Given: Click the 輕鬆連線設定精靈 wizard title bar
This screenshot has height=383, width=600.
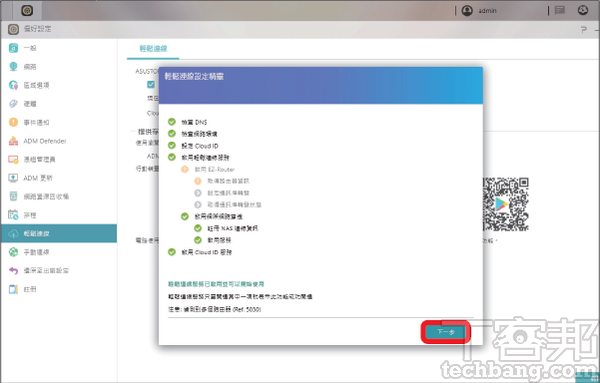Looking at the screenshot, I should (x=321, y=85).
